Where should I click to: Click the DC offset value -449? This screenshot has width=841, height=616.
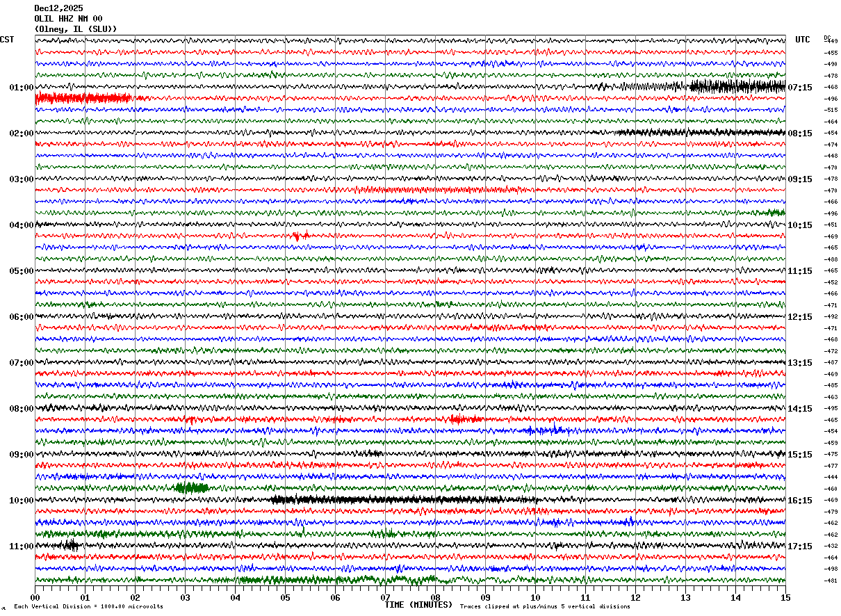click(x=831, y=41)
